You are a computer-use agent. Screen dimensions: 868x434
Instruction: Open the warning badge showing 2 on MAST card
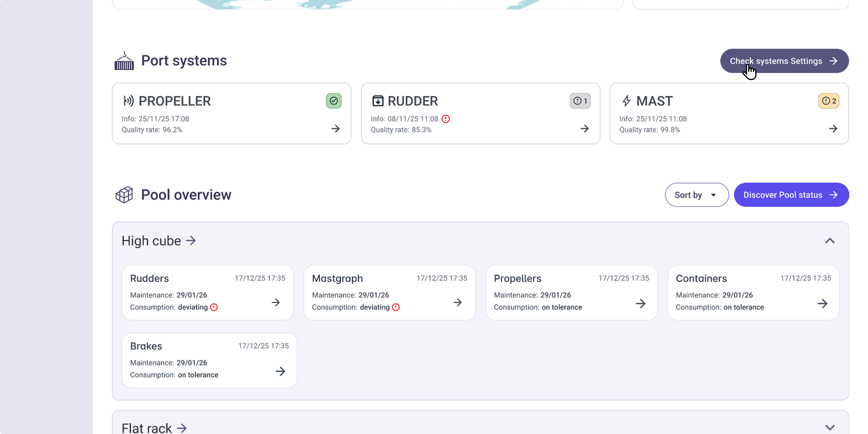829,101
